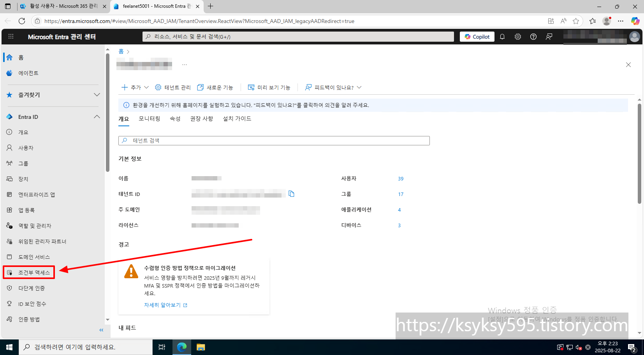Click the feedback person icon in header
This screenshot has height=355, width=644.
coord(549,37)
